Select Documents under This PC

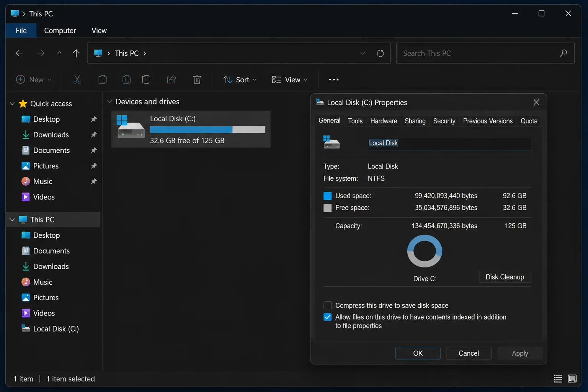click(53, 251)
